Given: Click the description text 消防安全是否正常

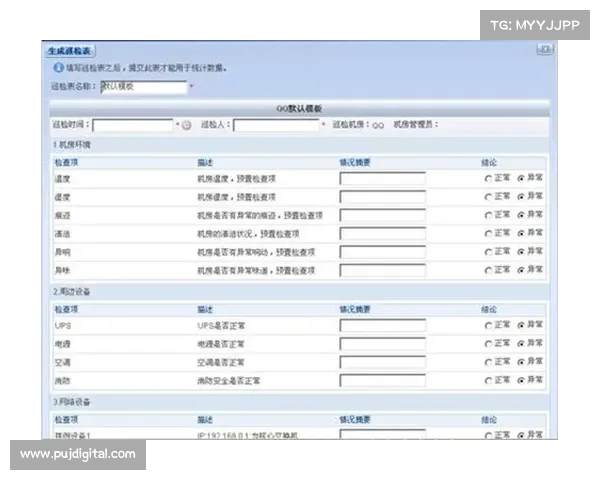Looking at the screenshot, I should tap(229, 381).
